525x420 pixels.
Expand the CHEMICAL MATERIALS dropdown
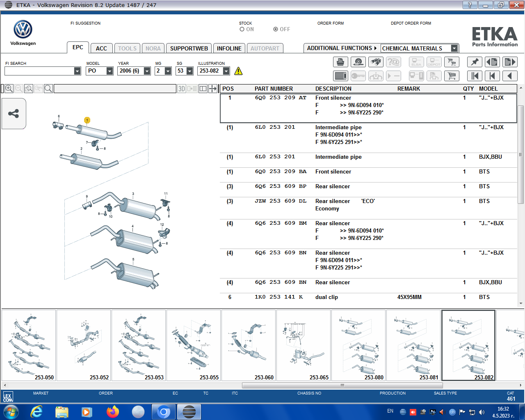[454, 48]
